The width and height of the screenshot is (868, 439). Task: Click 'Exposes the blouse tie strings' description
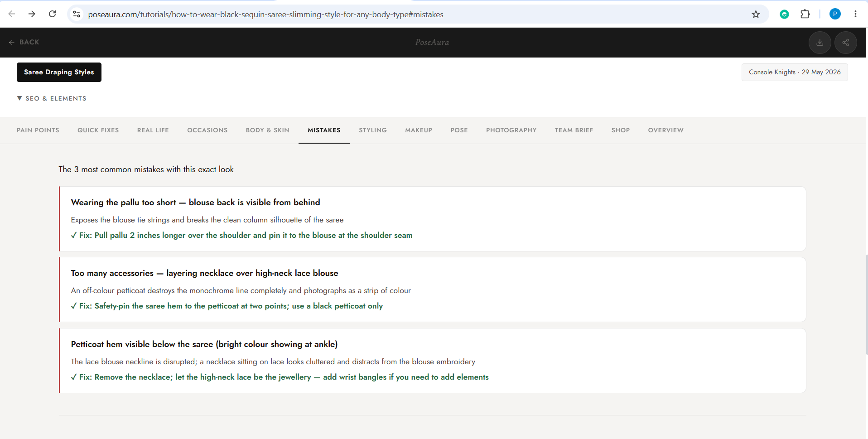click(x=207, y=220)
